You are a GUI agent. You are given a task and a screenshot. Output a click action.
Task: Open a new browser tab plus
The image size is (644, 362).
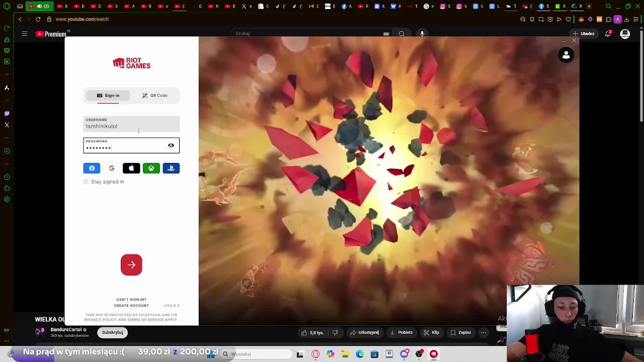coord(589,7)
